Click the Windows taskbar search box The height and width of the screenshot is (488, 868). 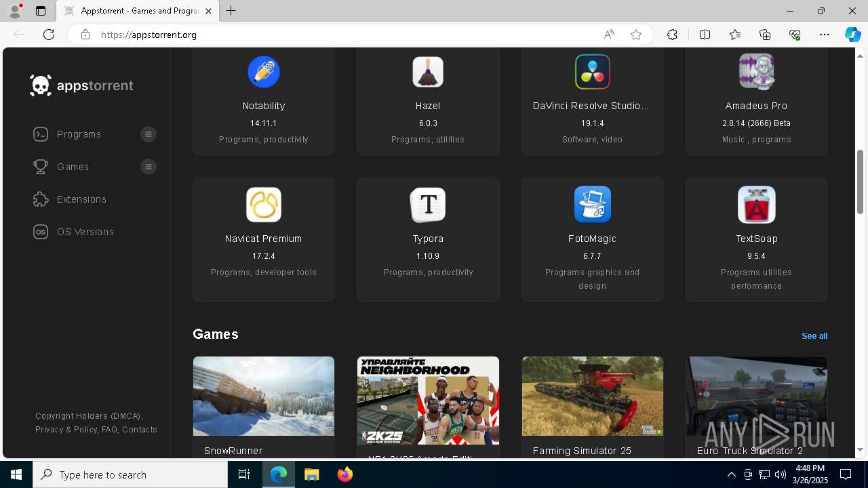click(x=130, y=474)
